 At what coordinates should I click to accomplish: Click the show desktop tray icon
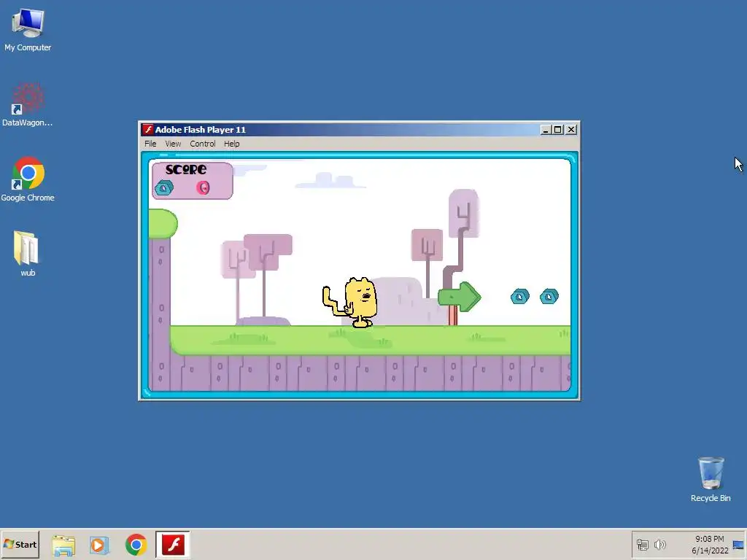[x=738, y=545]
